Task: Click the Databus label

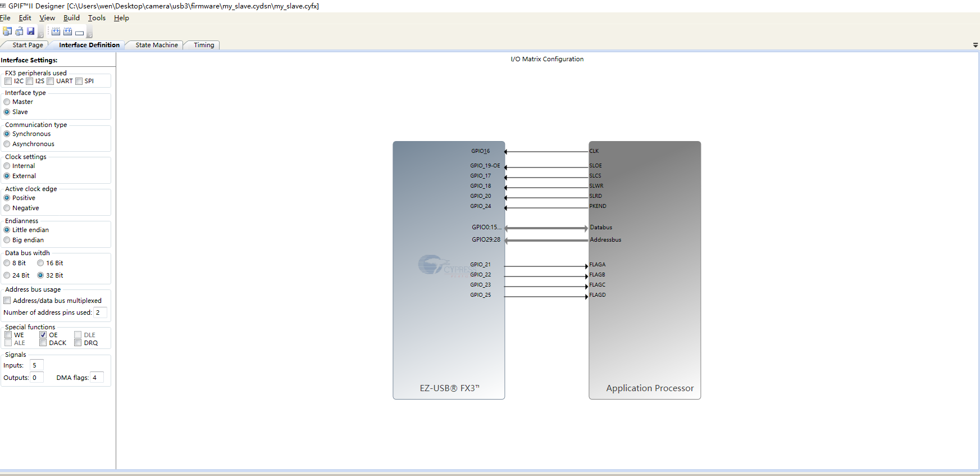Action: click(601, 228)
